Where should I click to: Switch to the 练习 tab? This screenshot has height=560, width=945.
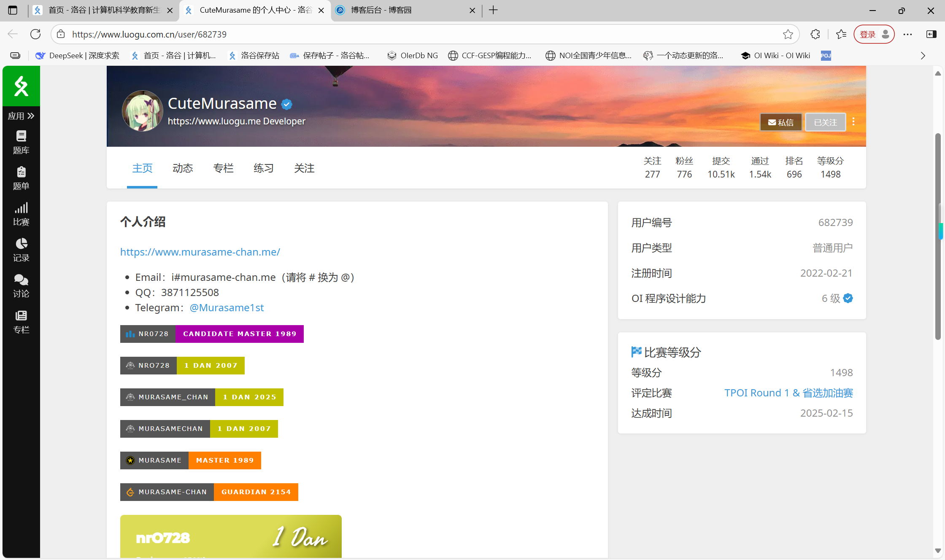coord(264,168)
